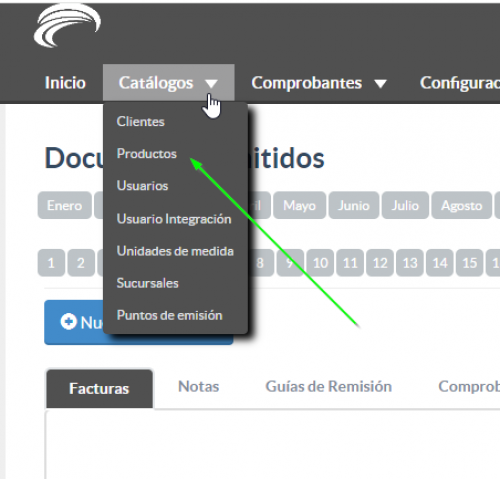Select Clientes from Catálogos menu
The width and height of the screenshot is (500, 479).
point(141,121)
